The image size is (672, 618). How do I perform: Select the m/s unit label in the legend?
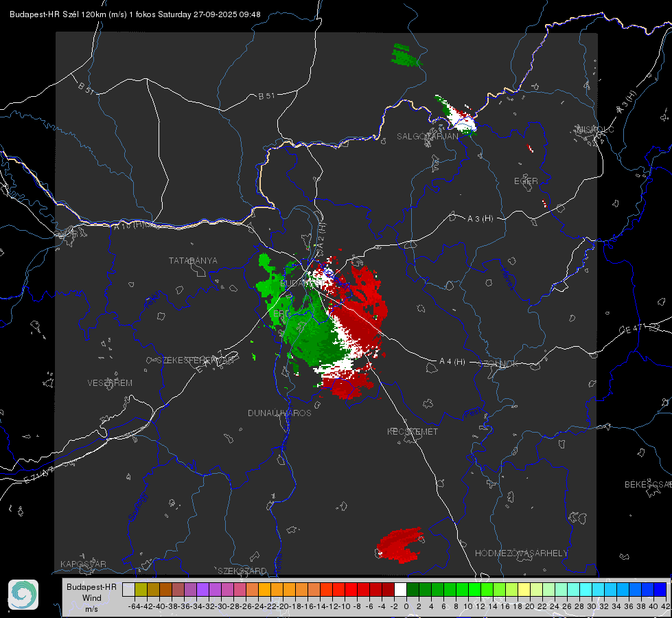(x=92, y=609)
